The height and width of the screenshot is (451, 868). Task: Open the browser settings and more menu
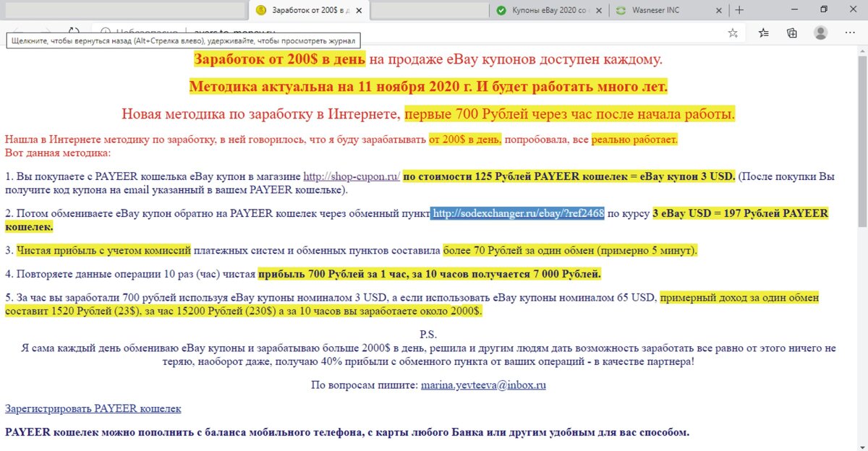tap(851, 33)
